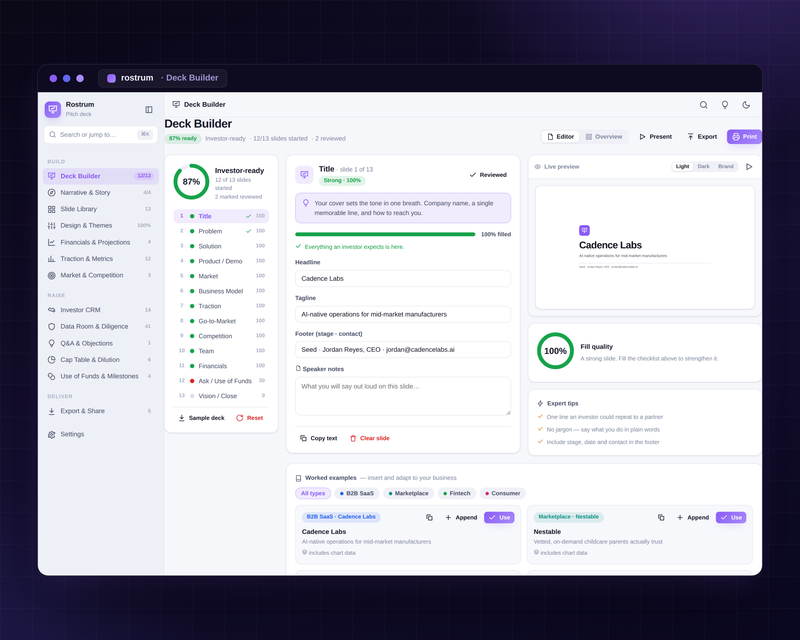Click Clear slide button

370,438
